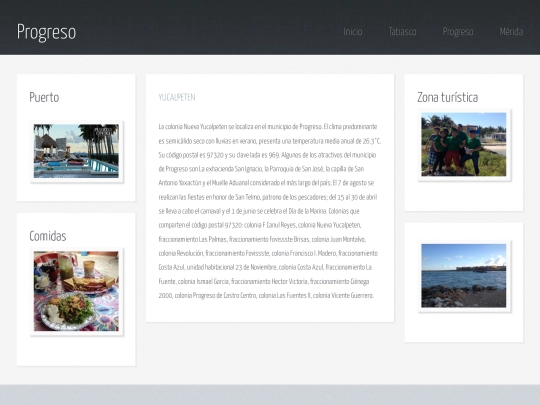Click the line mentioning Costa Azul unidad habitacional
Screen dimensions: 540x405
[x=265, y=267]
